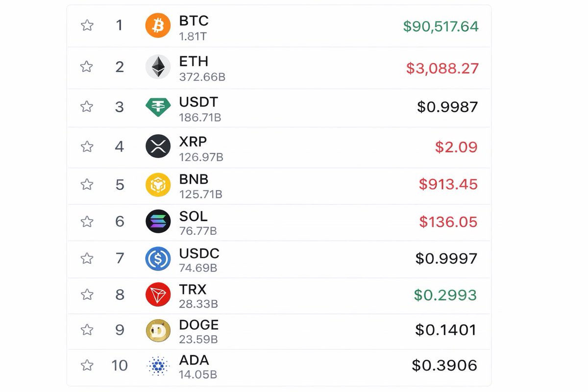Toggle the watchlist star for ETH
Image resolution: width=588 pixels, height=392 pixels.
87,66
